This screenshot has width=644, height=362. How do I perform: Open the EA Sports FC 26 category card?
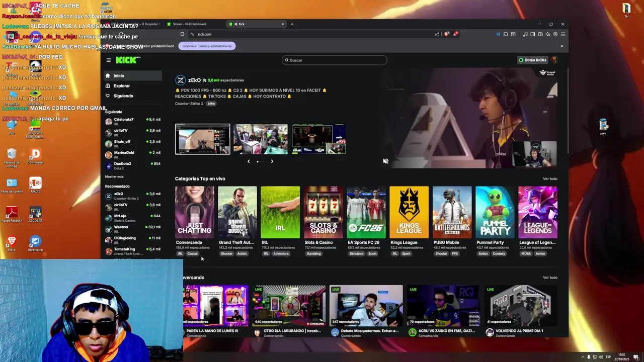click(366, 212)
